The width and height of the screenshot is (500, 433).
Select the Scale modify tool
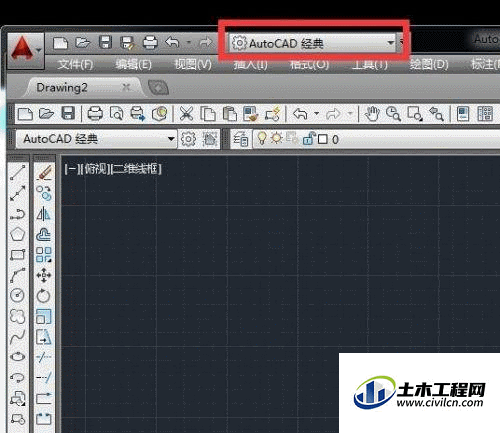pyautogui.click(x=44, y=316)
